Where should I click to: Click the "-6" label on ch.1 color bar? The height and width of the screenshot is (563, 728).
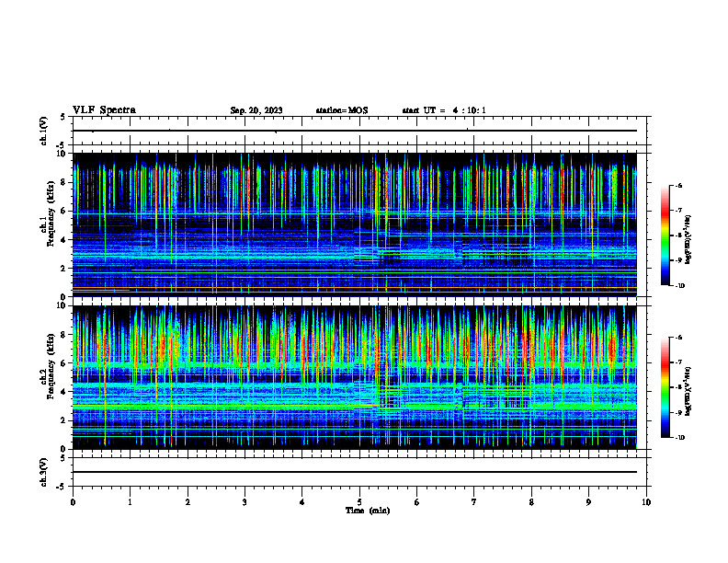click(x=678, y=185)
